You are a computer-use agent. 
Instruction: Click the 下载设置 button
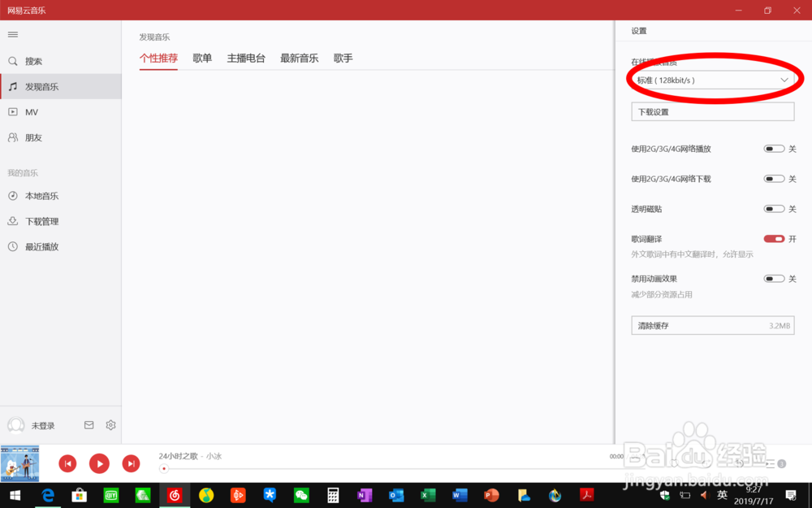pyautogui.click(x=713, y=112)
